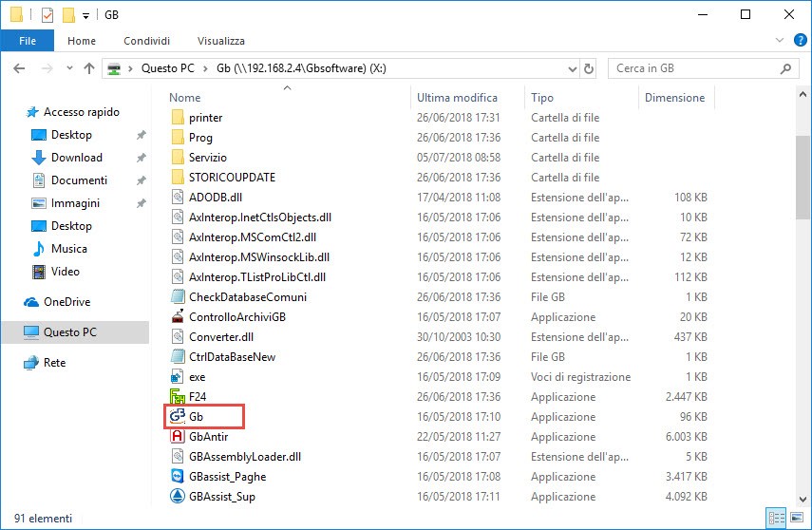This screenshot has width=812, height=530.
Task: Click the printer folder icon
Action: 178,118
